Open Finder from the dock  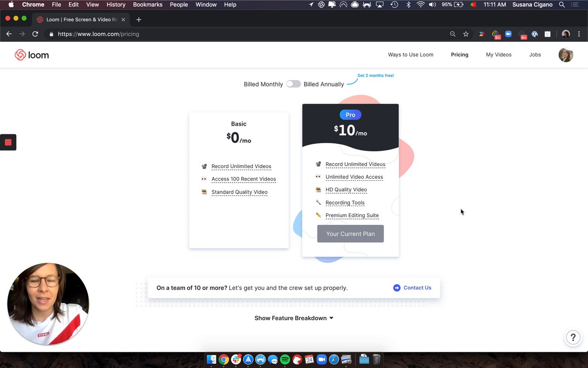tap(211, 359)
